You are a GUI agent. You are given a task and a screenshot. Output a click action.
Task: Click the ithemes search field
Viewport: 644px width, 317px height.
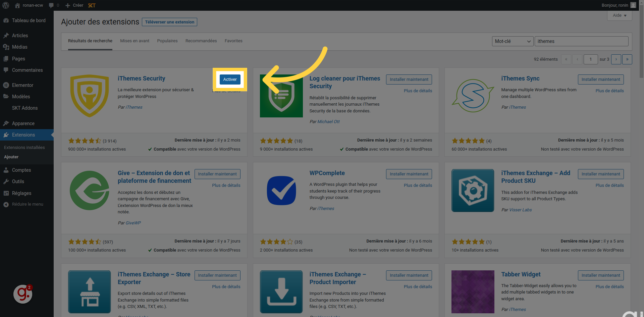pyautogui.click(x=581, y=41)
